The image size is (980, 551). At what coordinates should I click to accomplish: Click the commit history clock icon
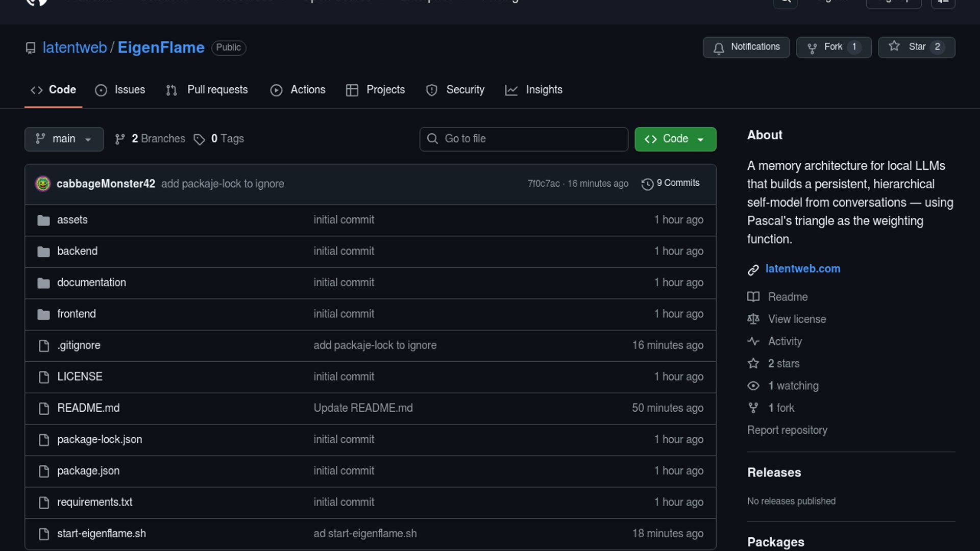click(647, 184)
